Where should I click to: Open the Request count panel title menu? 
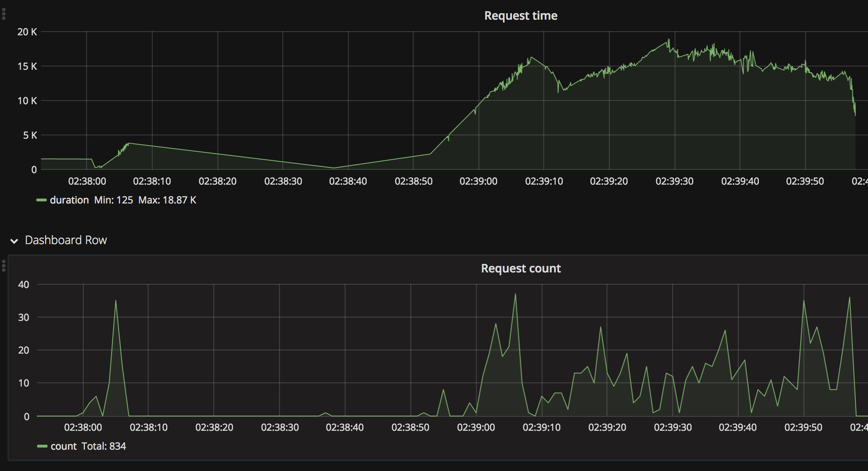point(521,268)
